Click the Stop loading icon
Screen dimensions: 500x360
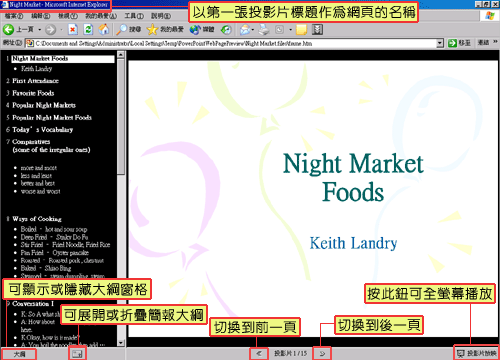pos(72,30)
